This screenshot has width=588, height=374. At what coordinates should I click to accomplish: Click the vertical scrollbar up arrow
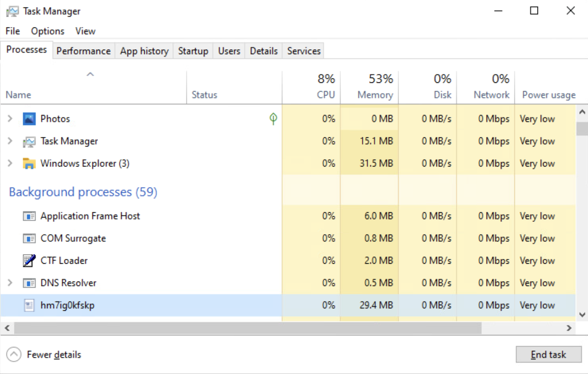click(582, 112)
